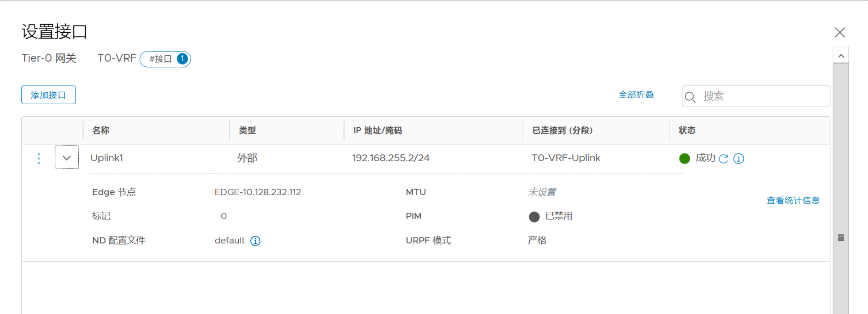The image size is (868, 314).
Task: Click the #接口 count badge
Action: (165, 59)
